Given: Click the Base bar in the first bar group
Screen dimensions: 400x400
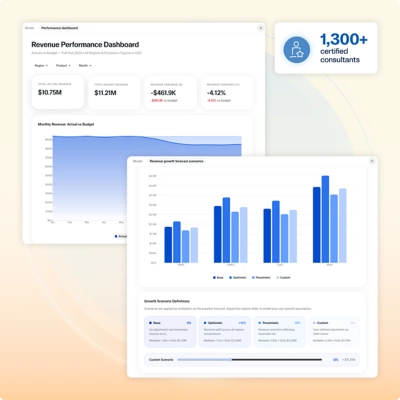Looking at the screenshot, I should pos(168,245).
